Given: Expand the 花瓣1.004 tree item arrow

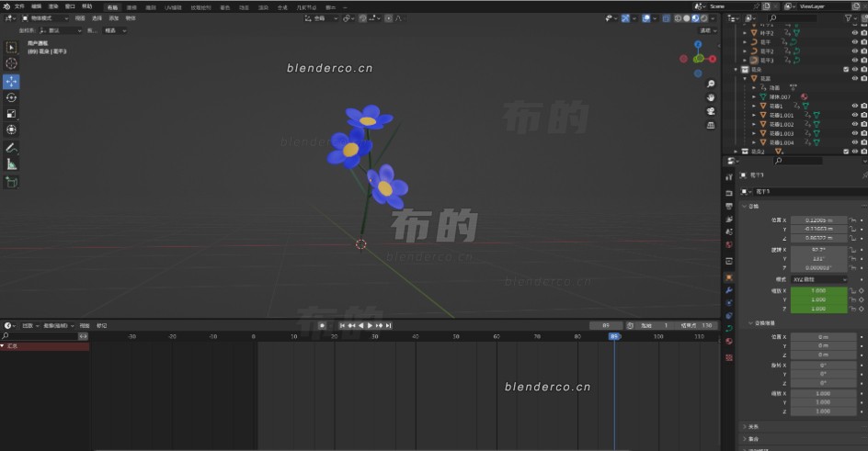Looking at the screenshot, I should point(754,142).
